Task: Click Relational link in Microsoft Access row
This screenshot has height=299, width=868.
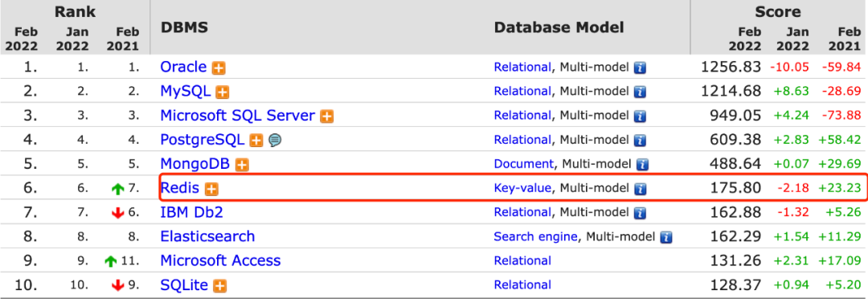Action: click(x=522, y=261)
